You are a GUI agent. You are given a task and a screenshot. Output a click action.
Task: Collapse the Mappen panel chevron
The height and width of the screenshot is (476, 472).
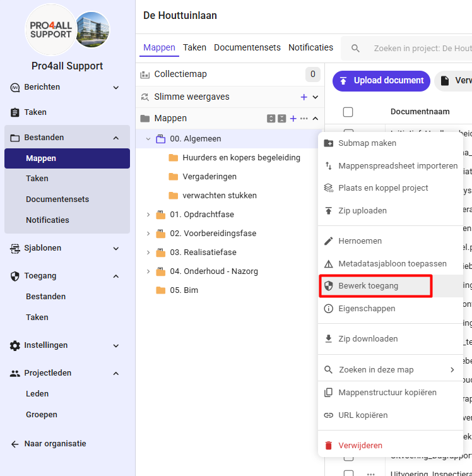click(316, 119)
